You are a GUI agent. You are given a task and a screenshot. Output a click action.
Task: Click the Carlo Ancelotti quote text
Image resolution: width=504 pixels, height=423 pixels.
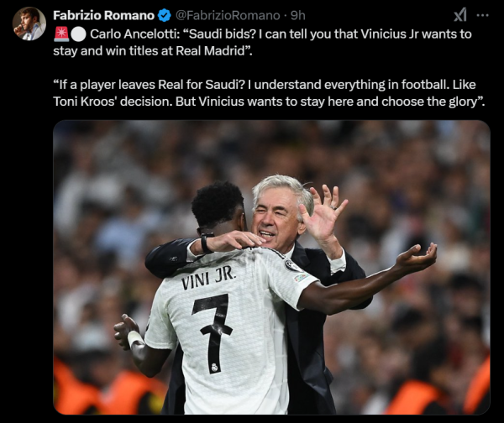click(262, 43)
